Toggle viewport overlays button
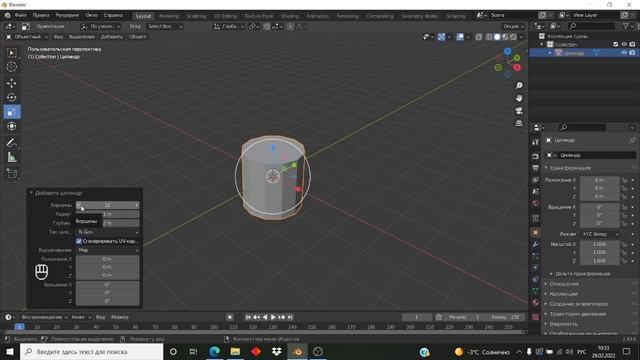640x360 pixels. [460, 37]
